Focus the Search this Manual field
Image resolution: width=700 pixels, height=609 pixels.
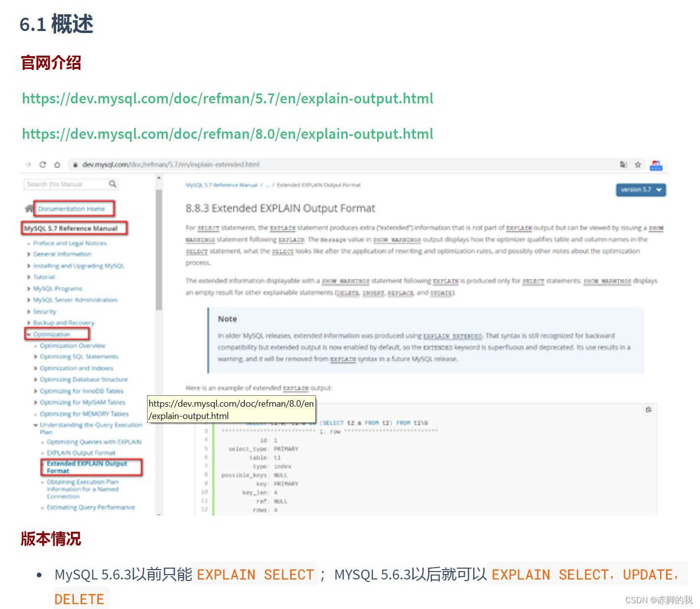pyautogui.click(x=66, y=184)
